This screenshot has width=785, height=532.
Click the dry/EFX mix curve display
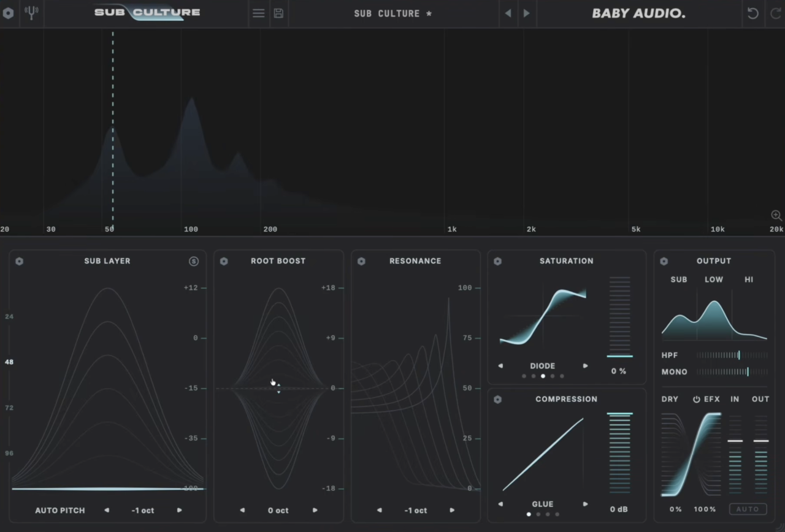691,454
